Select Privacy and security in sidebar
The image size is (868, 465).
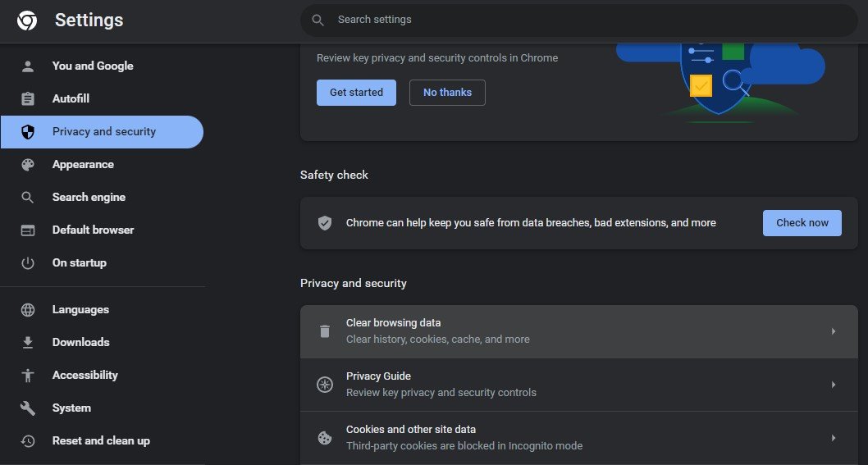tap(102, 132)
